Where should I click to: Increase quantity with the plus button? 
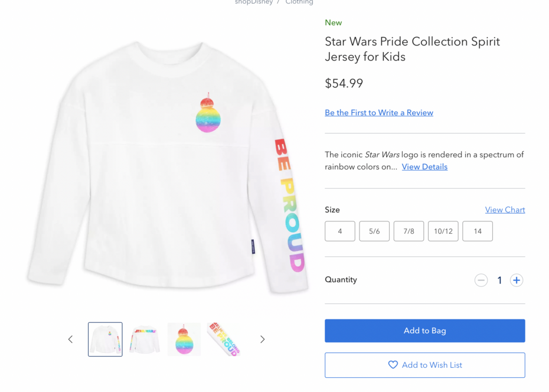click(517, 280)
